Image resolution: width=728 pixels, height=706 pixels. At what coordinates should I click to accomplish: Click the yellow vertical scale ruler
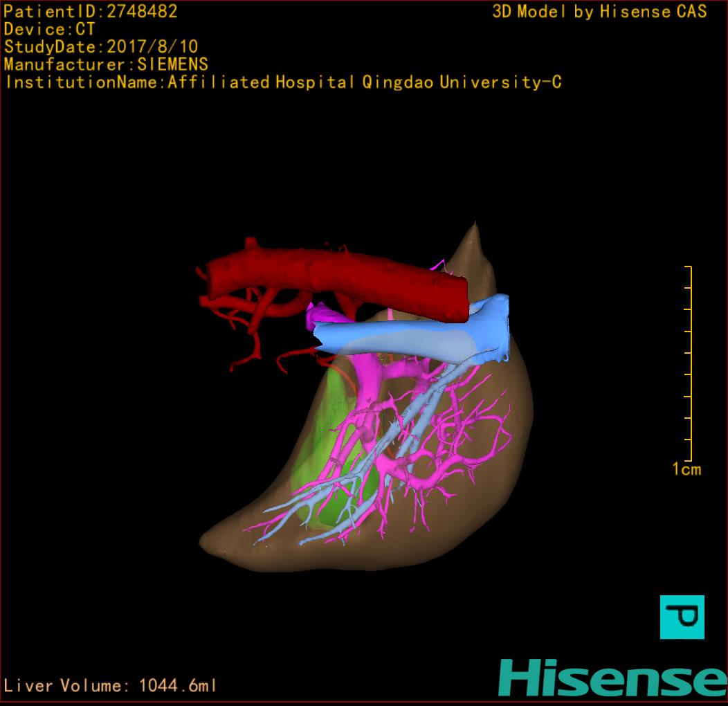(x=689, y=363)
